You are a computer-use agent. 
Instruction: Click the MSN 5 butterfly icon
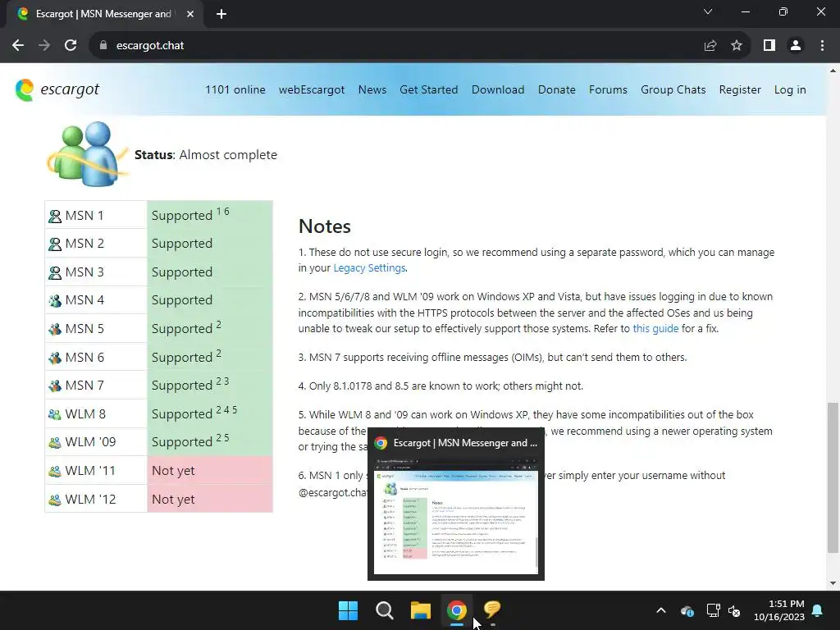(x=55, y=329)
